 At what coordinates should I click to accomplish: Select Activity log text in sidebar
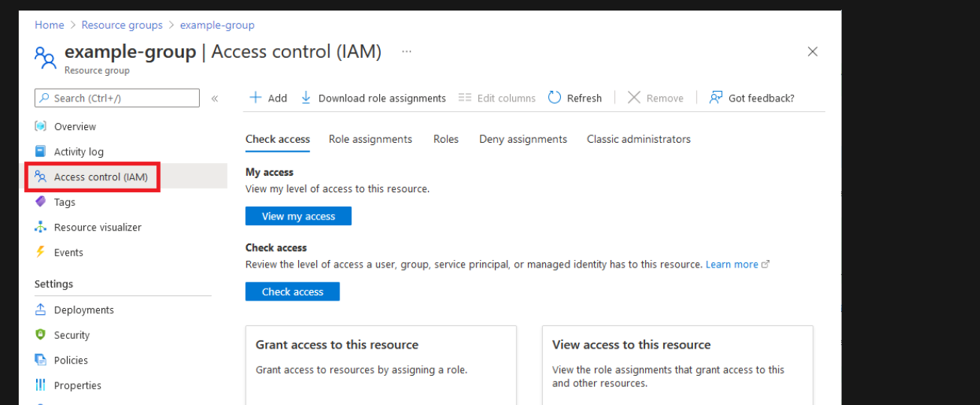(x=79, y=151)
